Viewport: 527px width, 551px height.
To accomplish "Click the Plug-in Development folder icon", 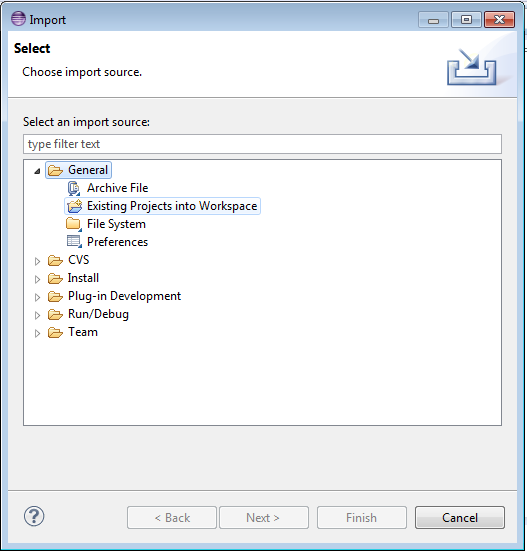I will 55,297.
